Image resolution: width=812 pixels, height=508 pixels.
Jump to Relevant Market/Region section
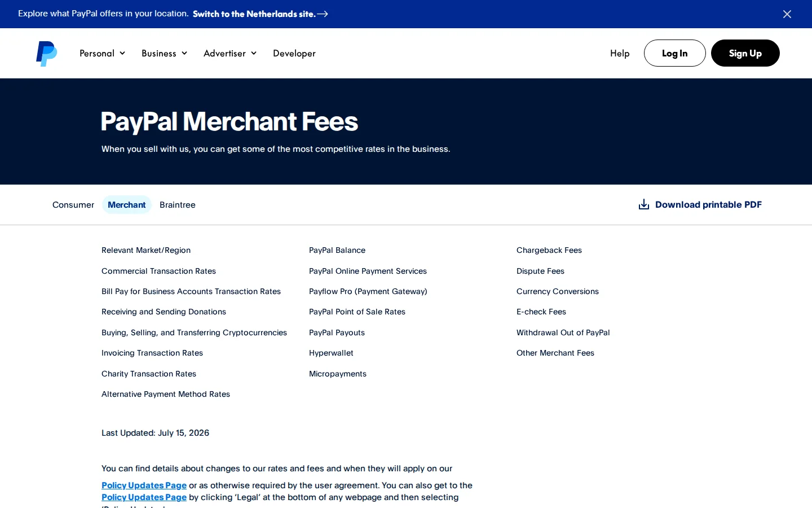[x=146, y=250]
